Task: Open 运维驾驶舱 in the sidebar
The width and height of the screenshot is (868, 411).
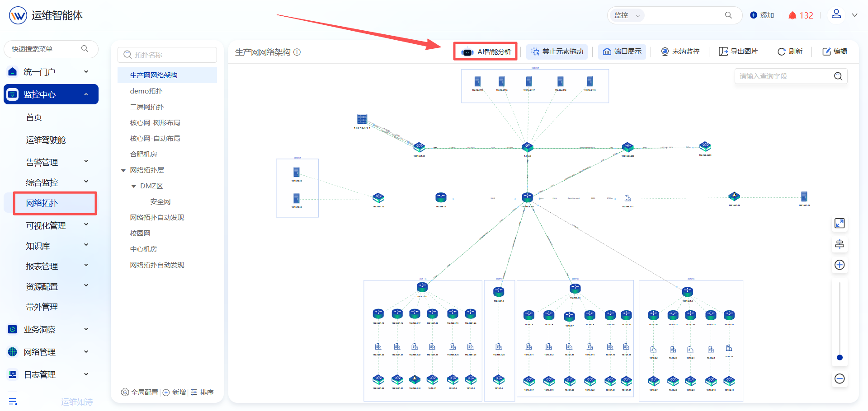Action: pos(46,140)
